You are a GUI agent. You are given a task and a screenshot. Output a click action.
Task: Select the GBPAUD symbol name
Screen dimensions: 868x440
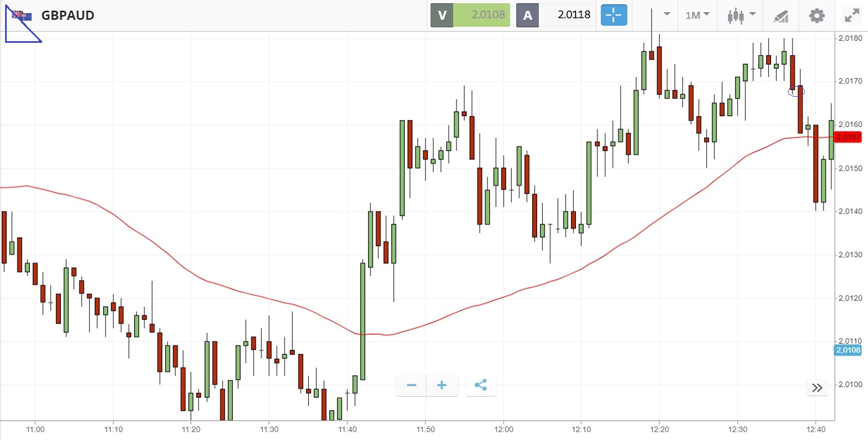coord(68,16)
